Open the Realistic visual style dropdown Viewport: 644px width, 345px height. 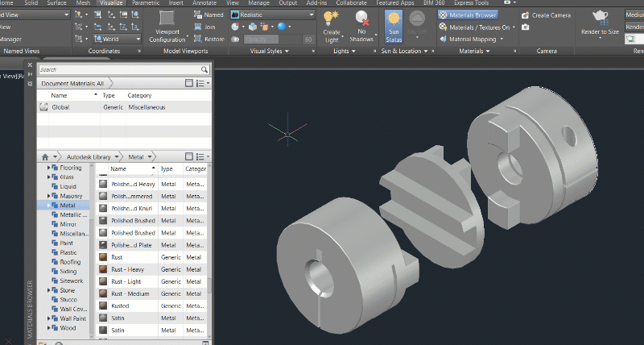pos(271,15)
